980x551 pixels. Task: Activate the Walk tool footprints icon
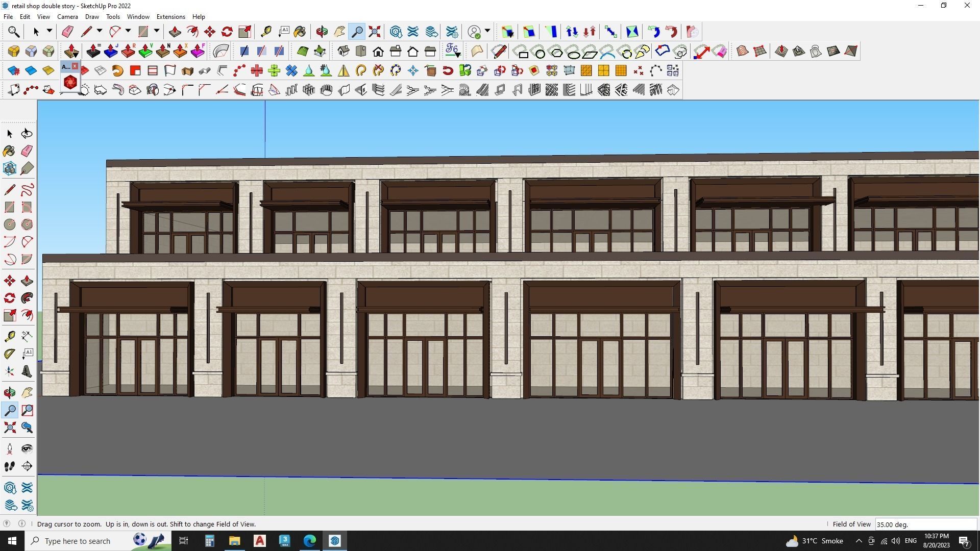pyautogui.click(x=9, y=466)
